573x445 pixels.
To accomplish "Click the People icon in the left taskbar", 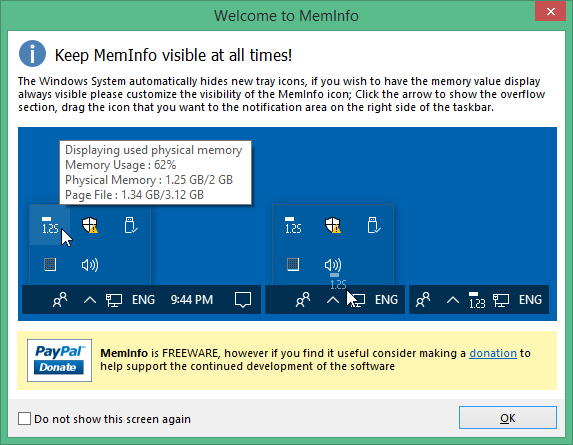I will (60, 300).
